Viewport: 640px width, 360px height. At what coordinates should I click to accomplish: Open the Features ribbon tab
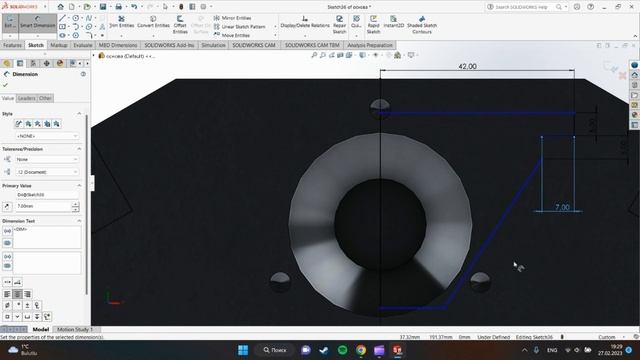point(12,45)
